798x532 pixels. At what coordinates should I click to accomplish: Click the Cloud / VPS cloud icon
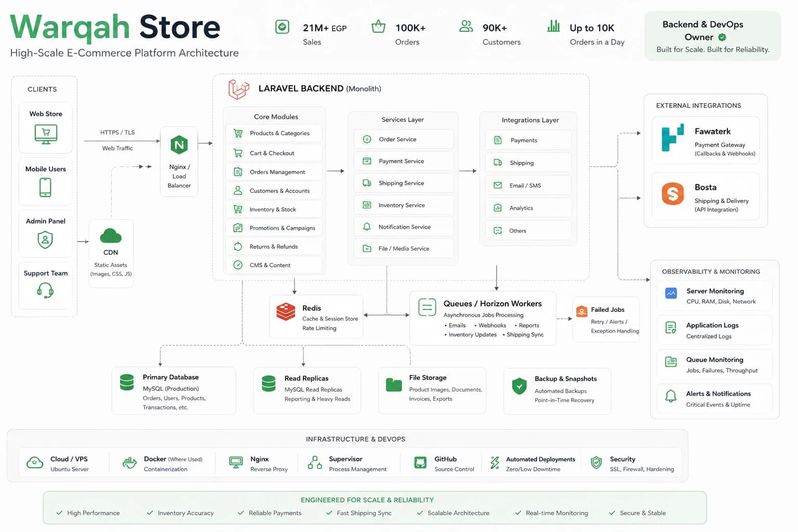pyautogui.click(x=35, y=462)
